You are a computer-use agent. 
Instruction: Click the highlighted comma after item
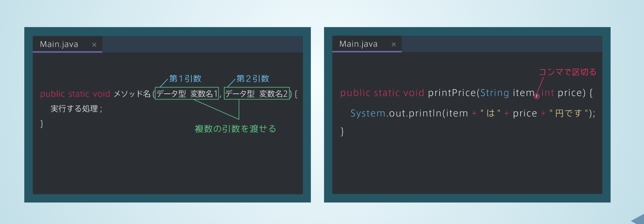(537, 96)
